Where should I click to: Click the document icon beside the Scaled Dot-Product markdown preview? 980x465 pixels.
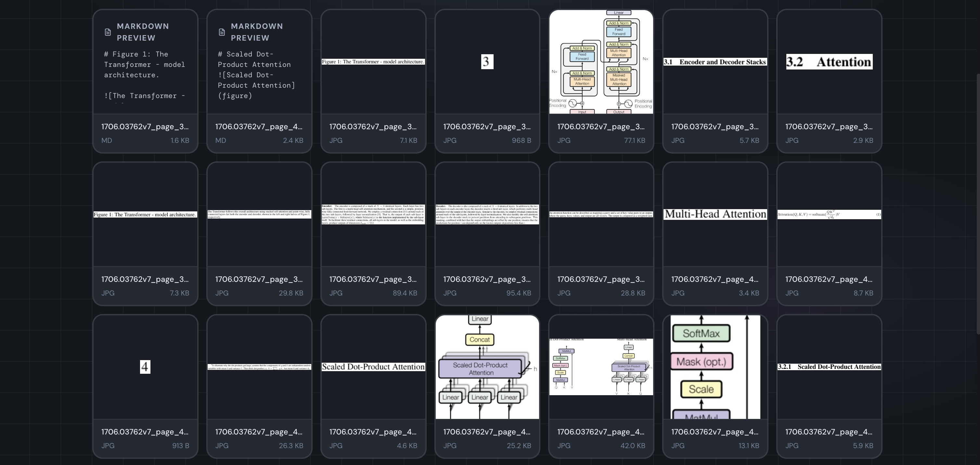[x=222, y=32]
